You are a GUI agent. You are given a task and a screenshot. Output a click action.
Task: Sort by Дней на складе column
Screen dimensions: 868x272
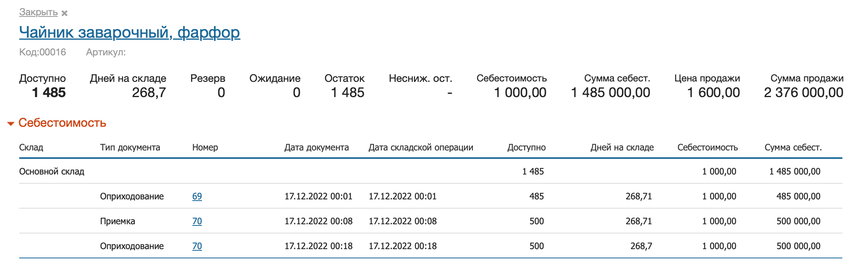click(x=622, y=147)
